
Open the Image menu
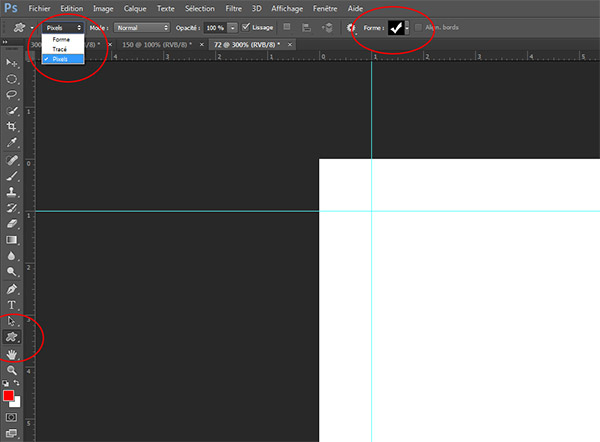coord(103,8)
